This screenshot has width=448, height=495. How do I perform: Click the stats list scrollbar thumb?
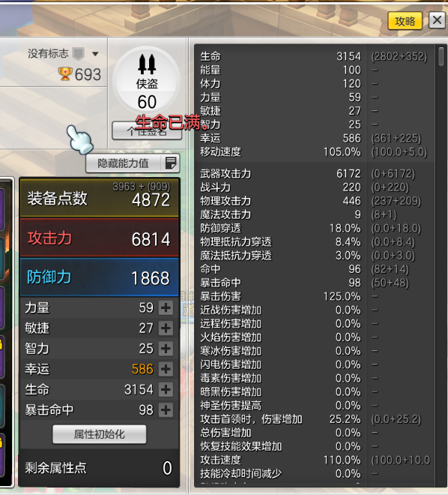pyautogui.click(x=441, y=56)
